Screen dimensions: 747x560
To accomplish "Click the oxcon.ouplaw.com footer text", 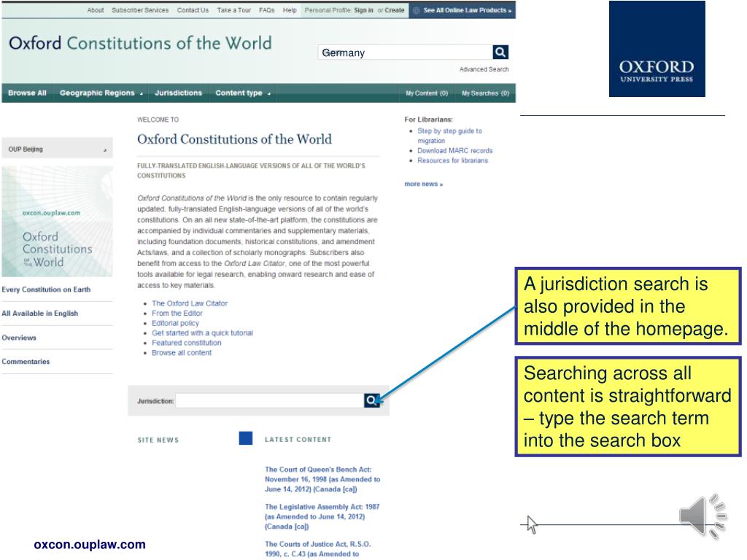I will (x=90, y=544).
